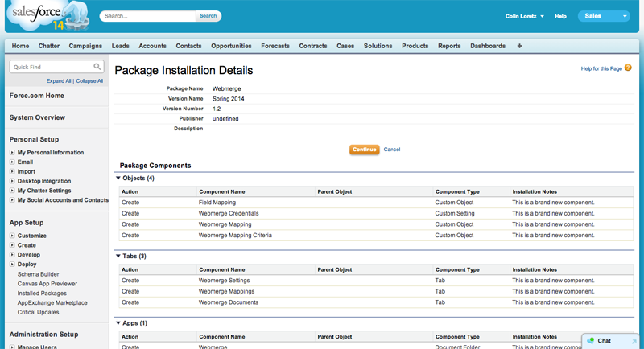
Task: Open Force.com Home in sidebar
Action: point(37,96)
